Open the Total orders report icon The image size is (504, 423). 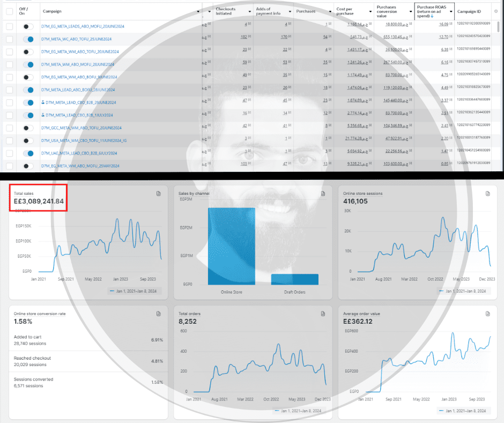(x=323, y=313)
